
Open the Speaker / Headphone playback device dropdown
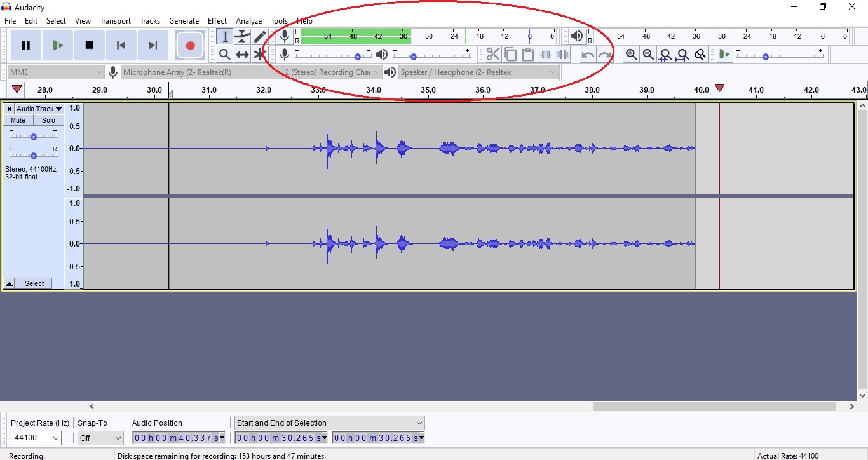(x=478, y=72)
